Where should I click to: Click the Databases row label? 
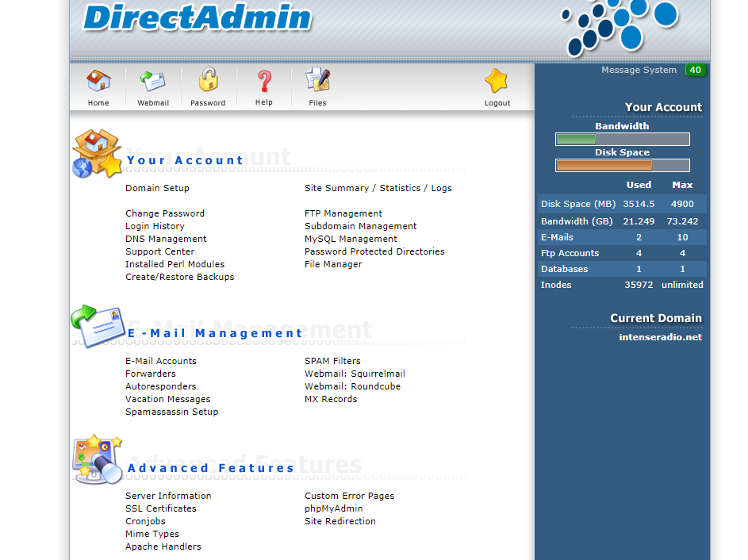pos(564,269)
